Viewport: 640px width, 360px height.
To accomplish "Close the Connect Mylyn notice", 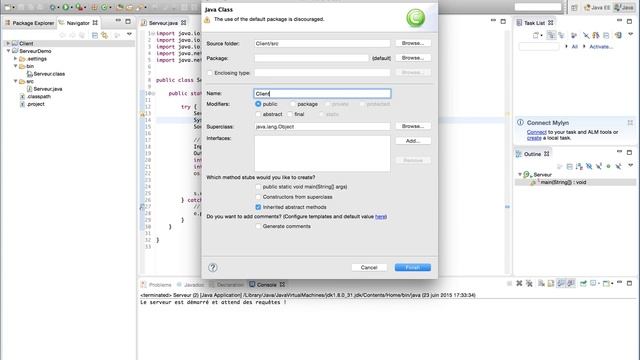I will [x=630, y=122].
